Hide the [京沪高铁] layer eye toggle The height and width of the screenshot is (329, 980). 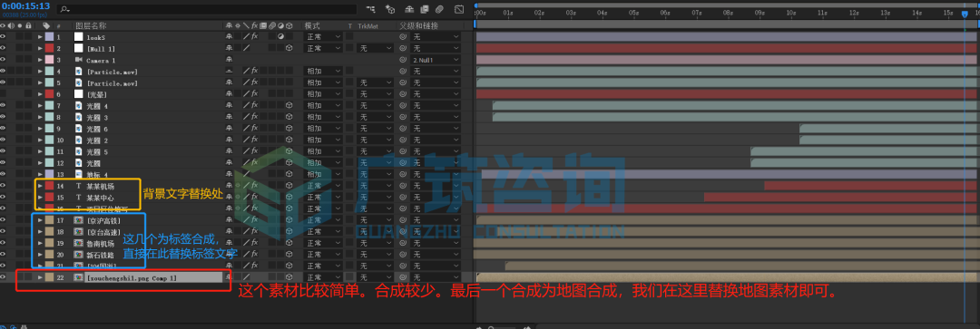point(3,220)
